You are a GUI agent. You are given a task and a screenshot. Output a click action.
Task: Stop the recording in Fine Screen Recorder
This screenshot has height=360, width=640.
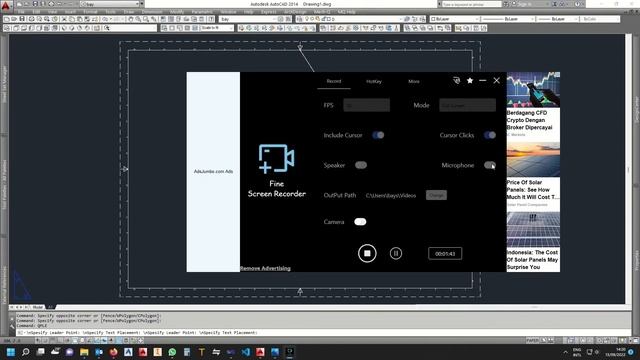[367, 253]
